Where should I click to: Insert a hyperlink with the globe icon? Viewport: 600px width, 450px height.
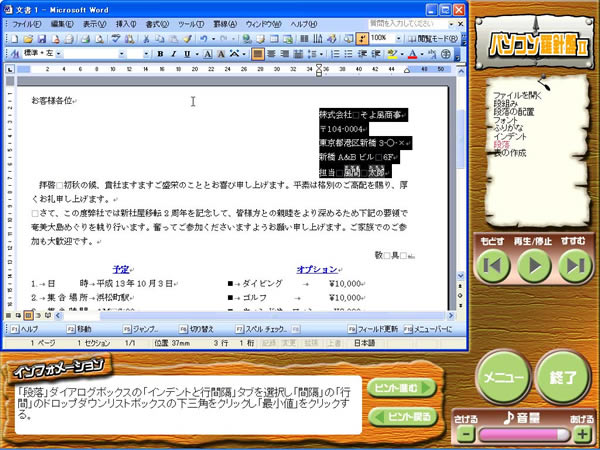point(246,39)
